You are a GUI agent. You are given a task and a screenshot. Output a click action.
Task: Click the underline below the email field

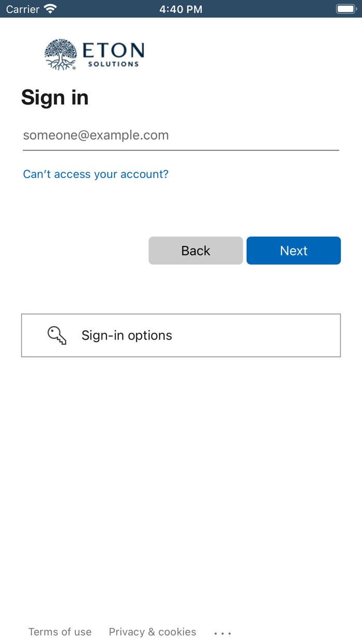(x=180, y=150)
